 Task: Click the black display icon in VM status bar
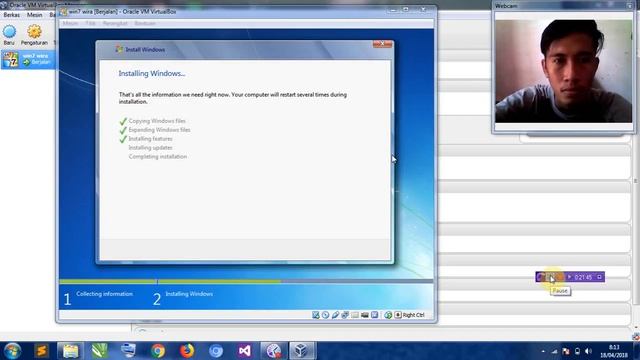click(x=364, y=315)
